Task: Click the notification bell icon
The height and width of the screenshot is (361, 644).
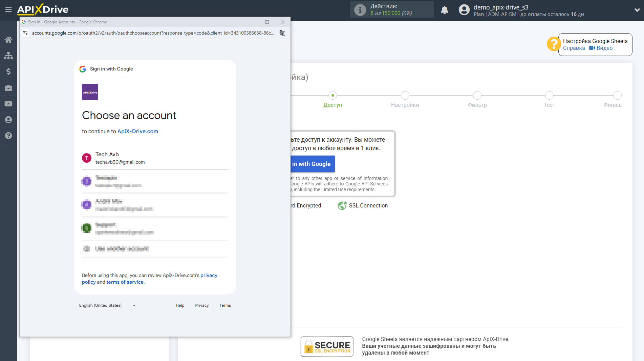Action: coord(444,10)
